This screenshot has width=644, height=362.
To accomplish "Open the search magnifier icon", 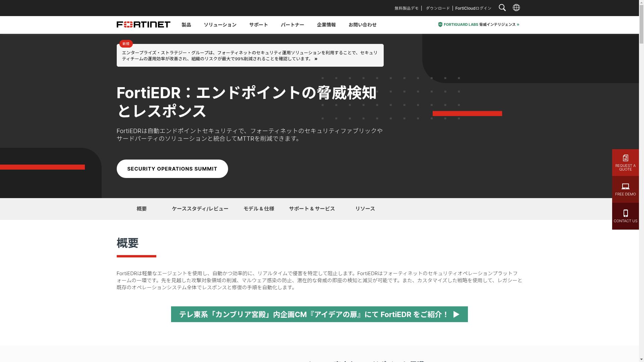I will tap(502, 8).
